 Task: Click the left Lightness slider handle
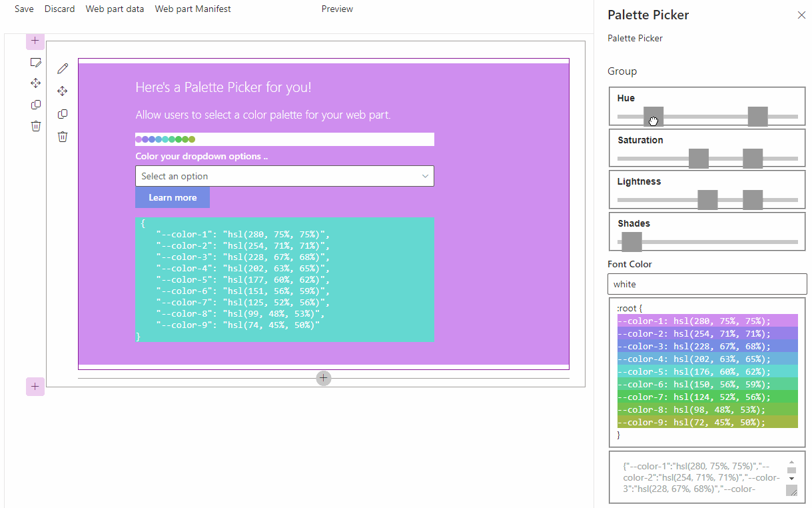click(x=707, y=200)
